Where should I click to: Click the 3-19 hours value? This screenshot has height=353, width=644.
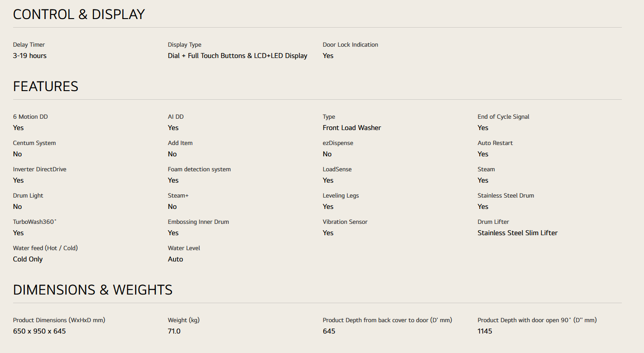(29, 56)
